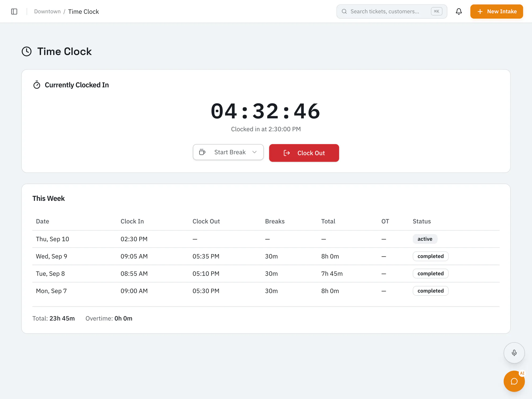The image size is (532, 399).
Task: Click the coffee cup break icon
Action: [202, 152]
